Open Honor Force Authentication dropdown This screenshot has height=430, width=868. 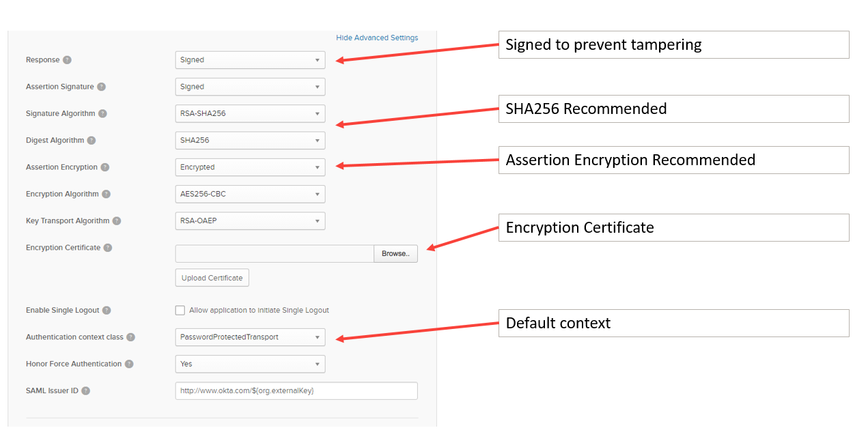[x=250, y=364]
